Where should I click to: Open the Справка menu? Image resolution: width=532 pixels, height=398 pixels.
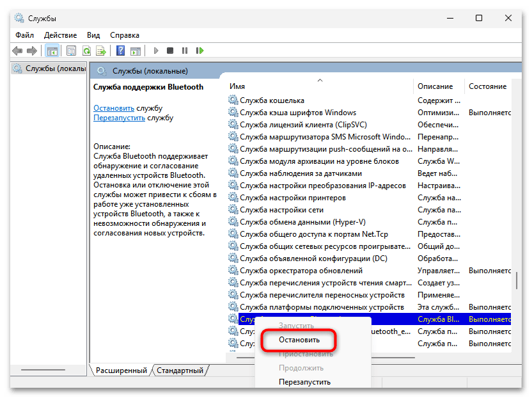click(x=125, y=35)
